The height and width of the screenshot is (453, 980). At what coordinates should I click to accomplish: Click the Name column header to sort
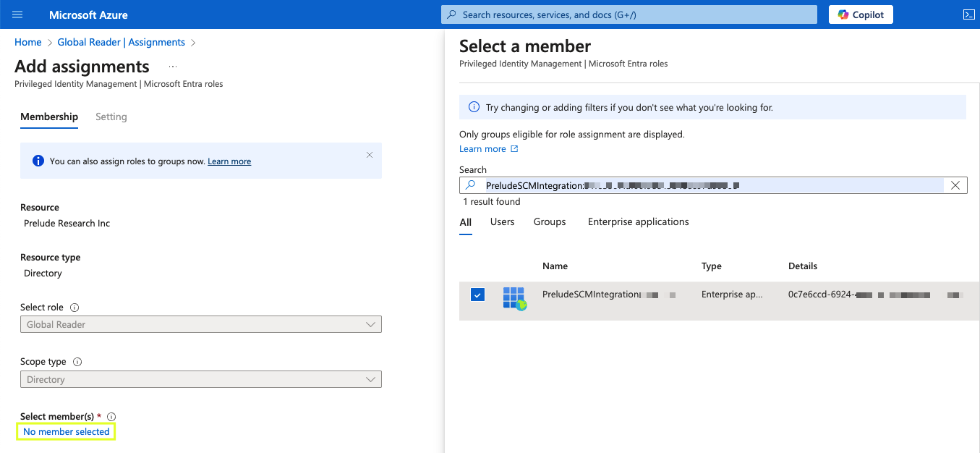pos(555,266)
